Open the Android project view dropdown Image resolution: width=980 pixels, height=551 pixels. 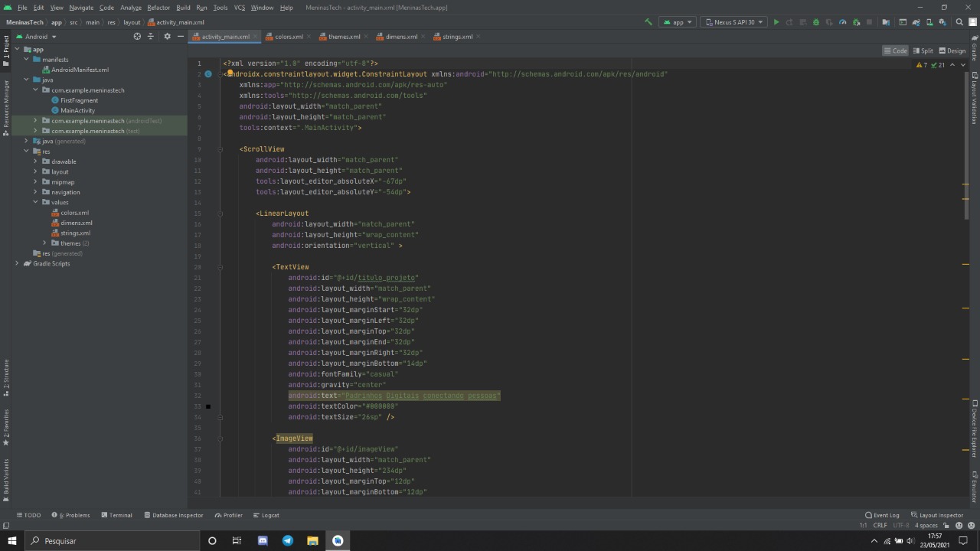[37, 37]
